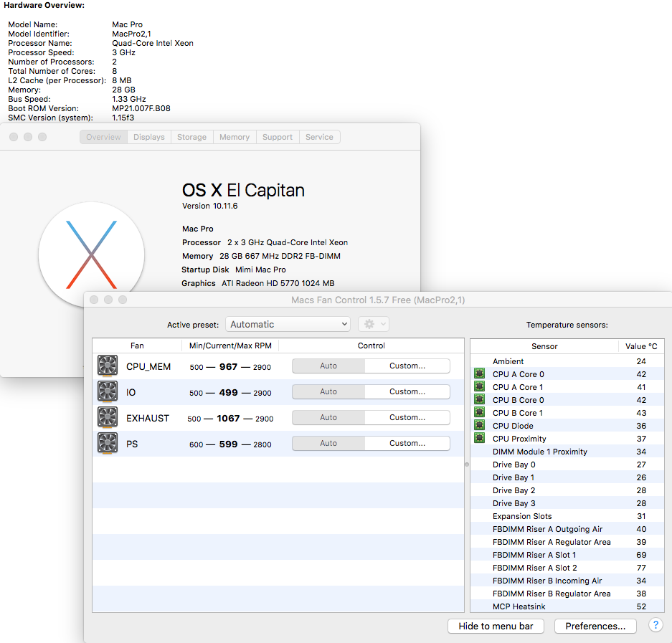Switch to the Service tab
672x643 pixels.
click(319, 137)
